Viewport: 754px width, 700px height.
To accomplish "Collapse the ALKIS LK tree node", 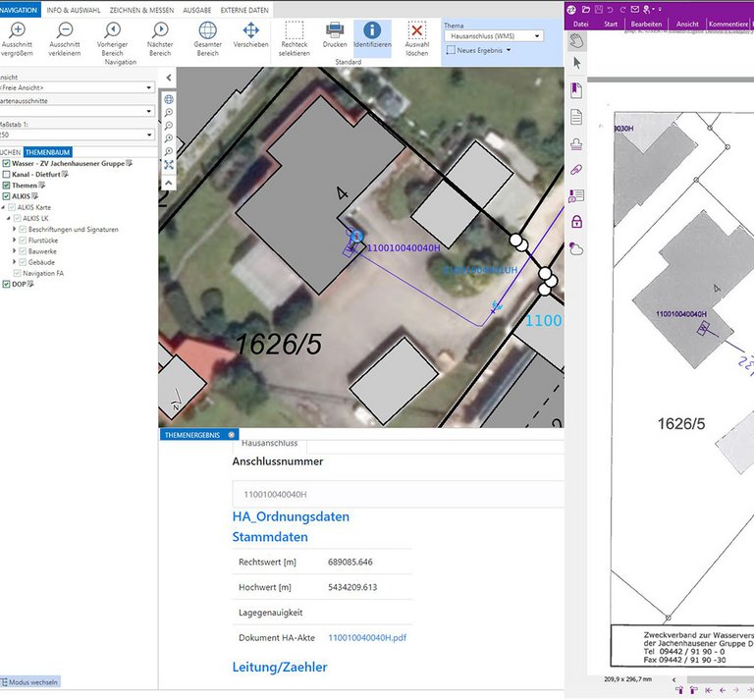I will pos(9,218).
